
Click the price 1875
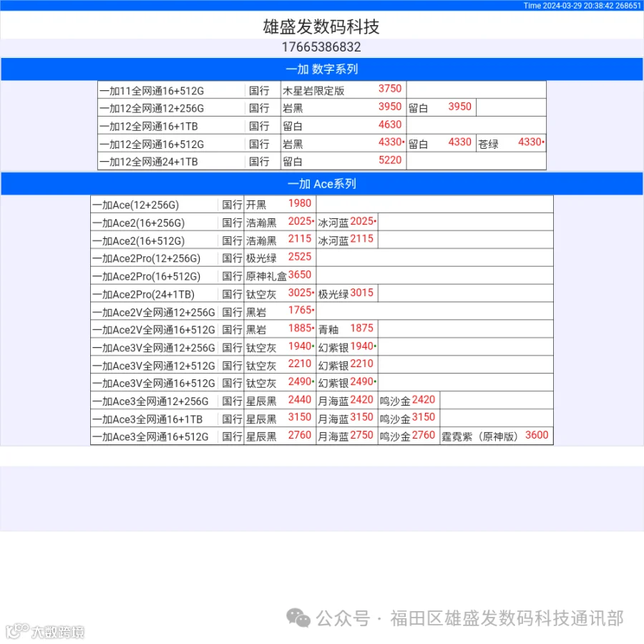(x=361, y=328)
